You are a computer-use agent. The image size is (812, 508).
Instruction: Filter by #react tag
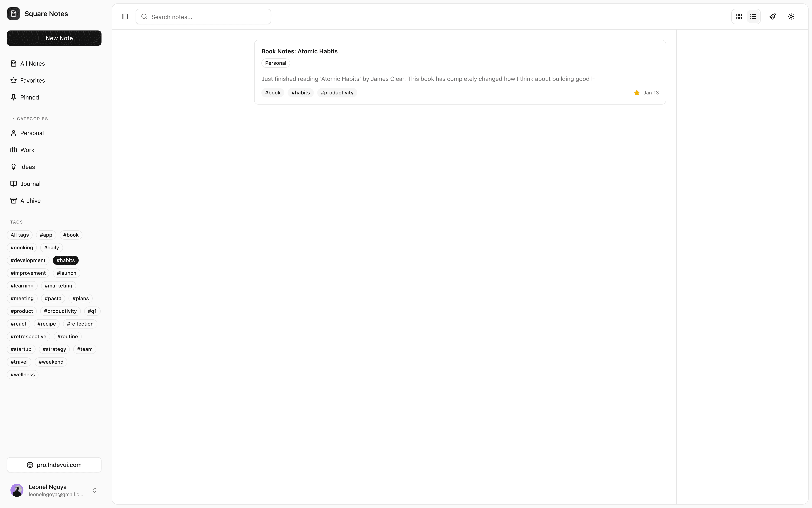click(18, 324)
